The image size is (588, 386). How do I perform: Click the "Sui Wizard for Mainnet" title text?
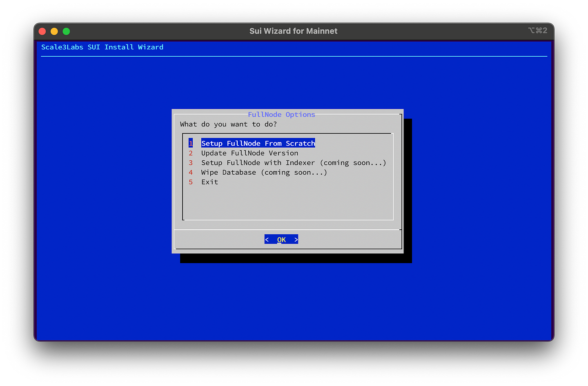(x=293, y=31)
